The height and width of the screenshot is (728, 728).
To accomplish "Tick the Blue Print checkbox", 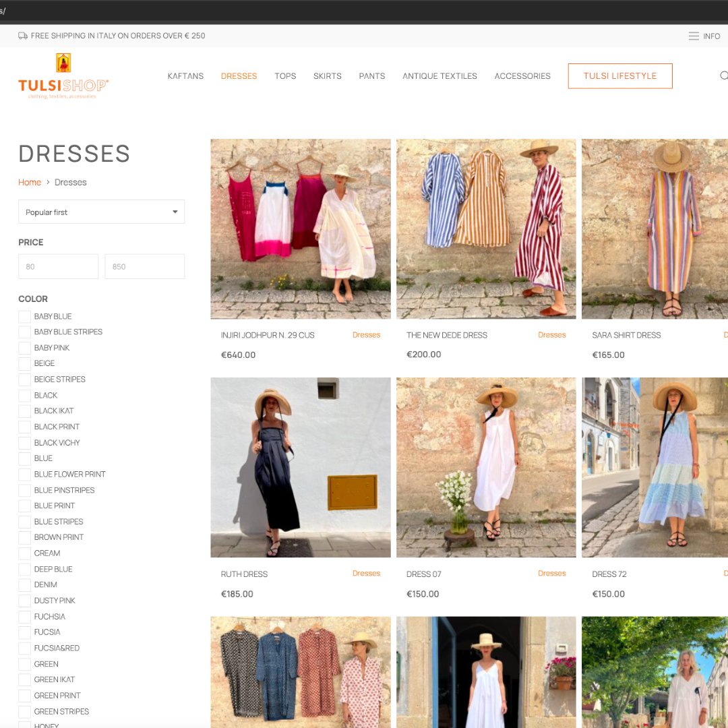I will click(x=25, y=506).
